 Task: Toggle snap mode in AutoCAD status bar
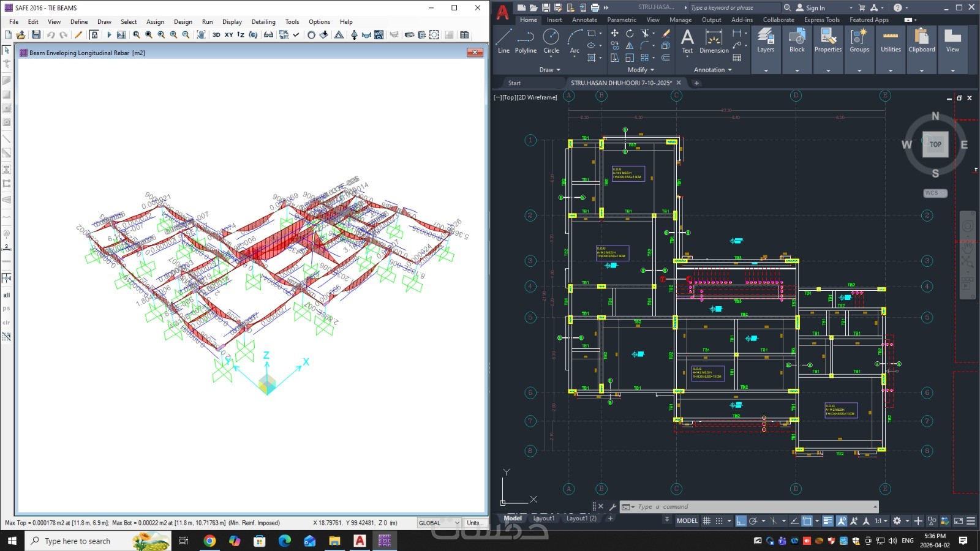click(719, 521)
